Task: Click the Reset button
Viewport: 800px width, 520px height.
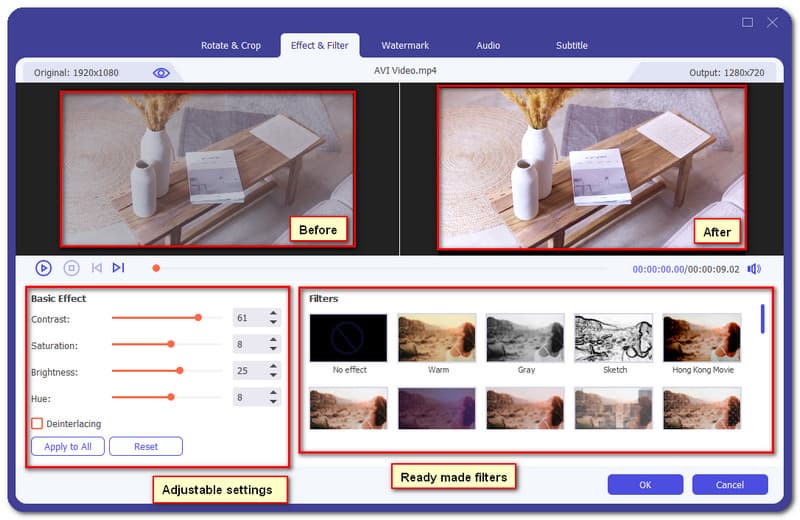Action: click(x=146, y=447)
